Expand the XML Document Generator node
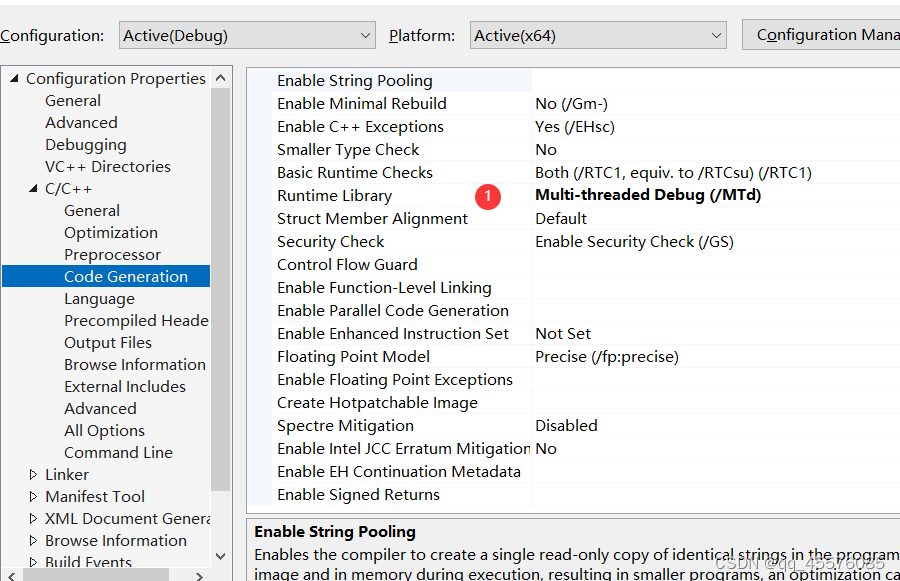900x581 pixels. 31,518
